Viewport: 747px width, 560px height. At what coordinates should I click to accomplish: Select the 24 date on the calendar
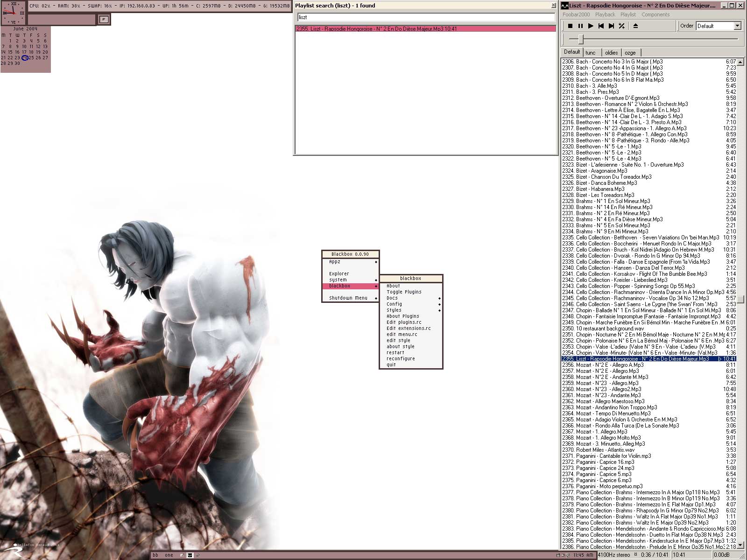pos(25,58)
